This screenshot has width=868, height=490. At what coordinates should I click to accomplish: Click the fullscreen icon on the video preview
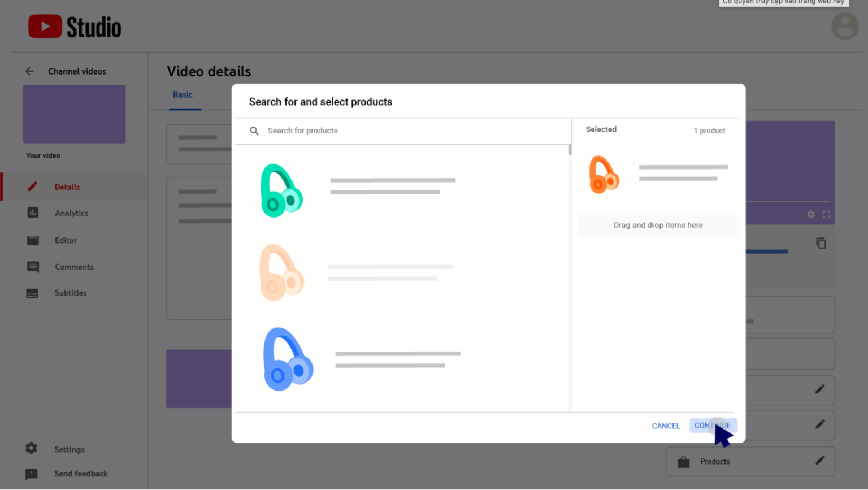pyautogui.click(x=826, y=214)
